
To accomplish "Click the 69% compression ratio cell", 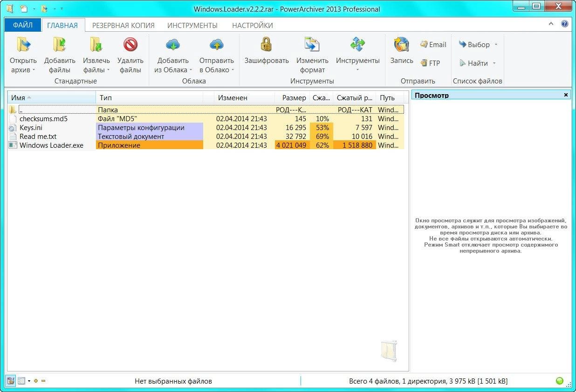I will (322, 137).
